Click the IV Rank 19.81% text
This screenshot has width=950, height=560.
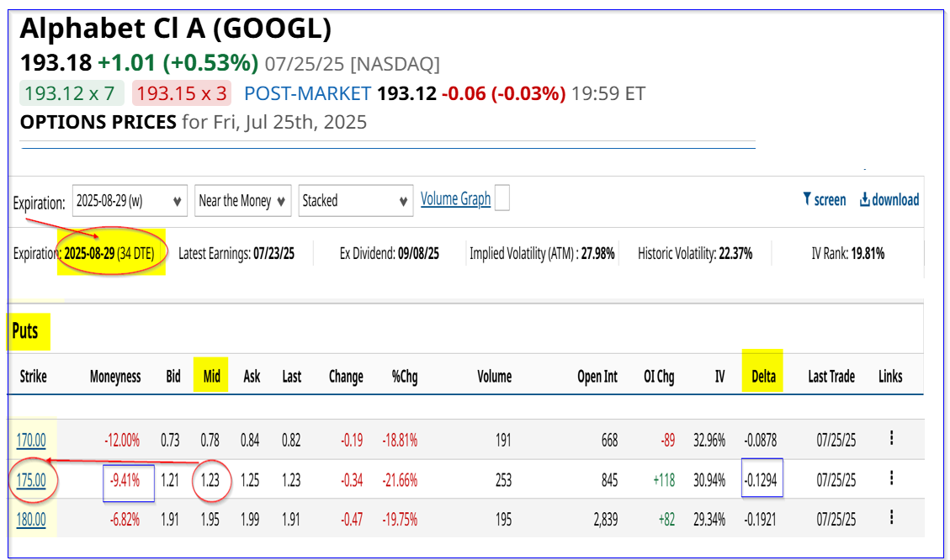(847, 253)
